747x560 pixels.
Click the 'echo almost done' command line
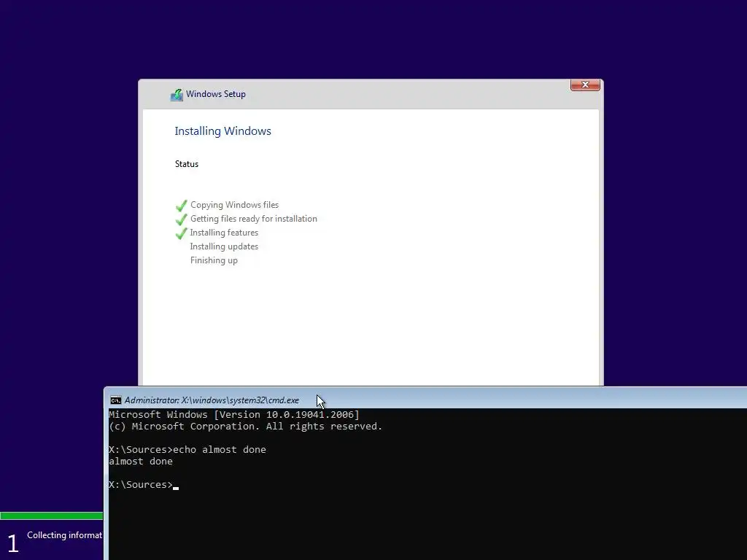click(x=187, y=449)
